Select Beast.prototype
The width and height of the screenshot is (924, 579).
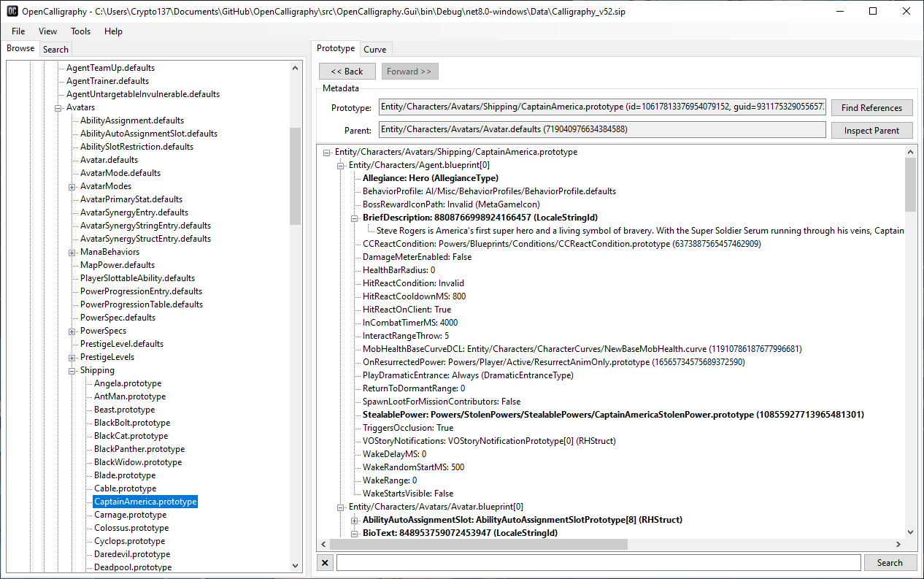pyautogui.click(x=125, y=410)
